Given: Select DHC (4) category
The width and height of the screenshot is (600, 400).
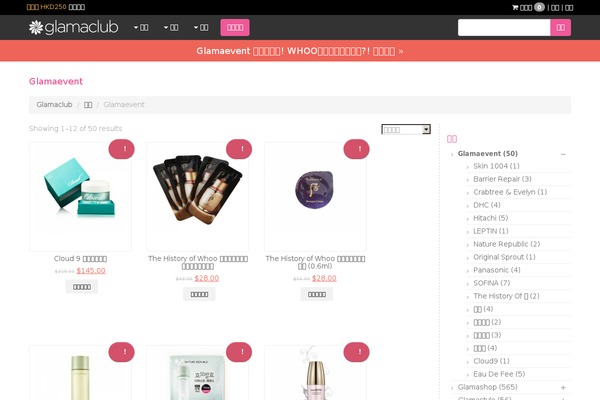Looking at the screenshot, I should click(487, 205).
